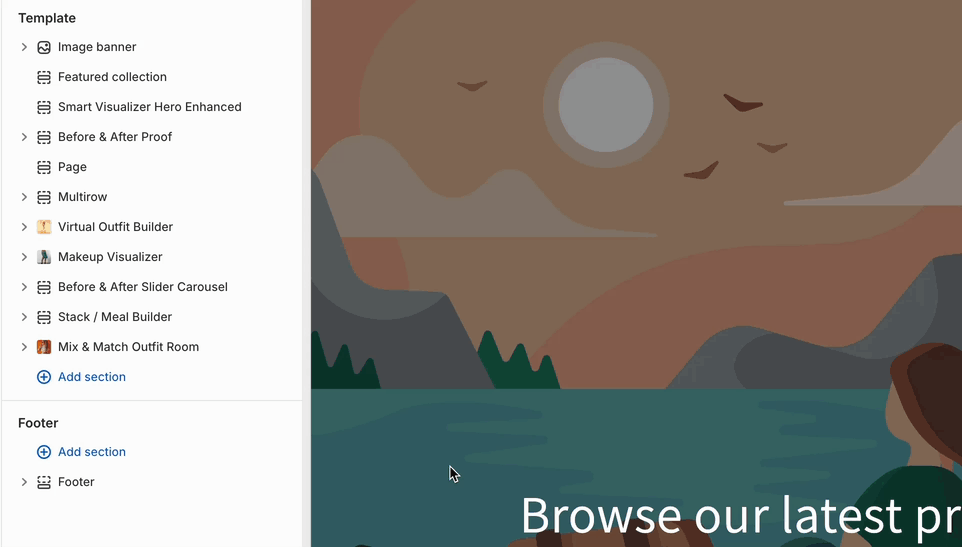
Task: Click Add section link under Template
Action: pos(91,377)
